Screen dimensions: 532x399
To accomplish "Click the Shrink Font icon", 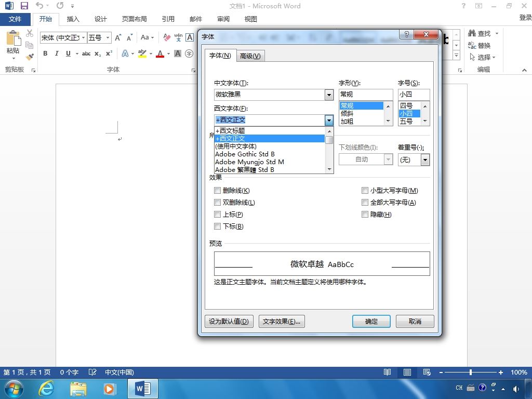I will pos(129,37).
